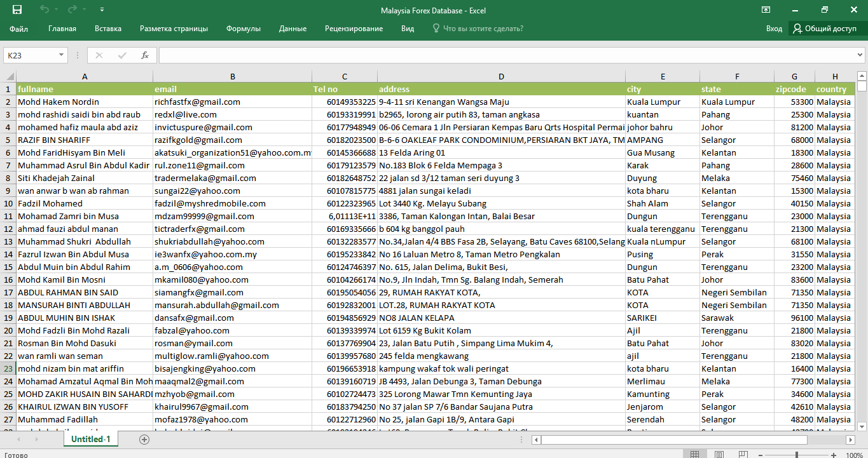Add a new sheet with plus icon
This screenshot has width=868, height=458.
pos(144,439)
